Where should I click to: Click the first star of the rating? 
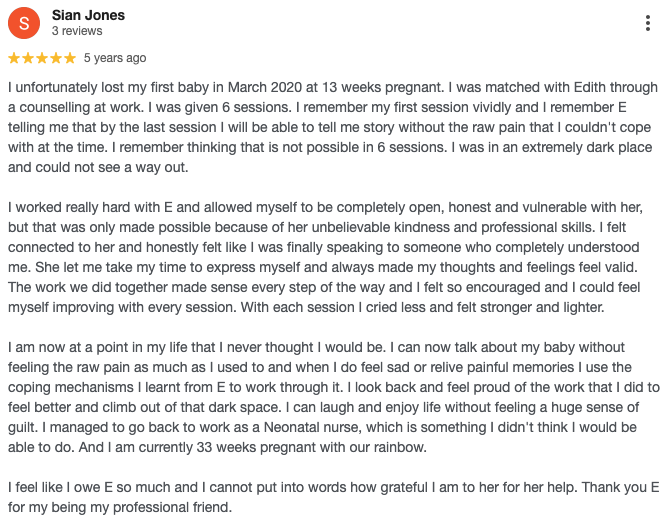[14, 58]
